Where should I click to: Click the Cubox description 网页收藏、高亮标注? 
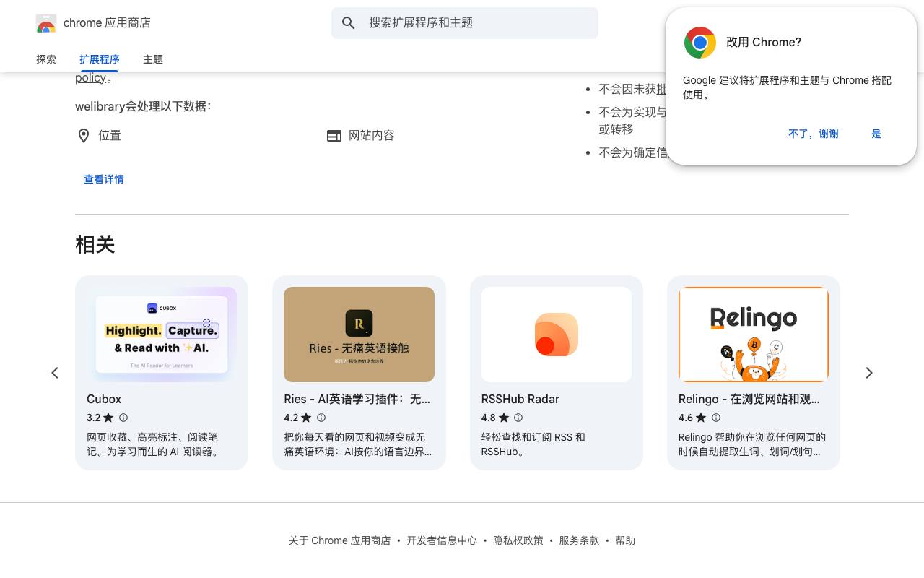153,444
